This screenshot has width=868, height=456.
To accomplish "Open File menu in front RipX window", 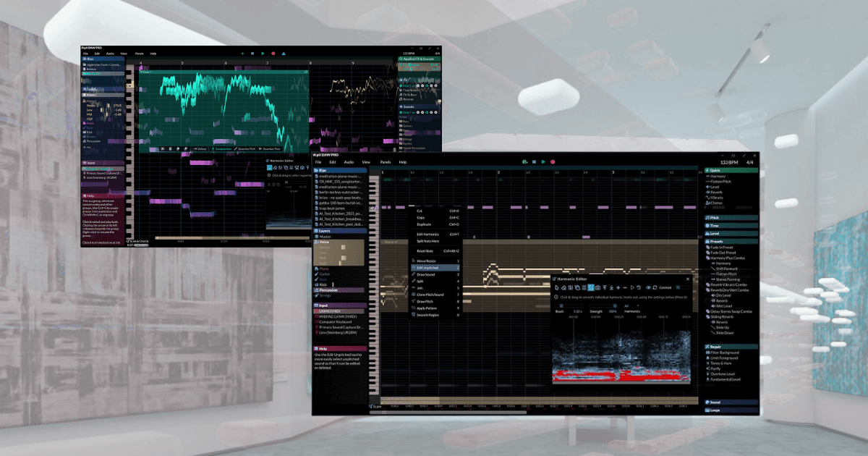I will tap(318, 162).
